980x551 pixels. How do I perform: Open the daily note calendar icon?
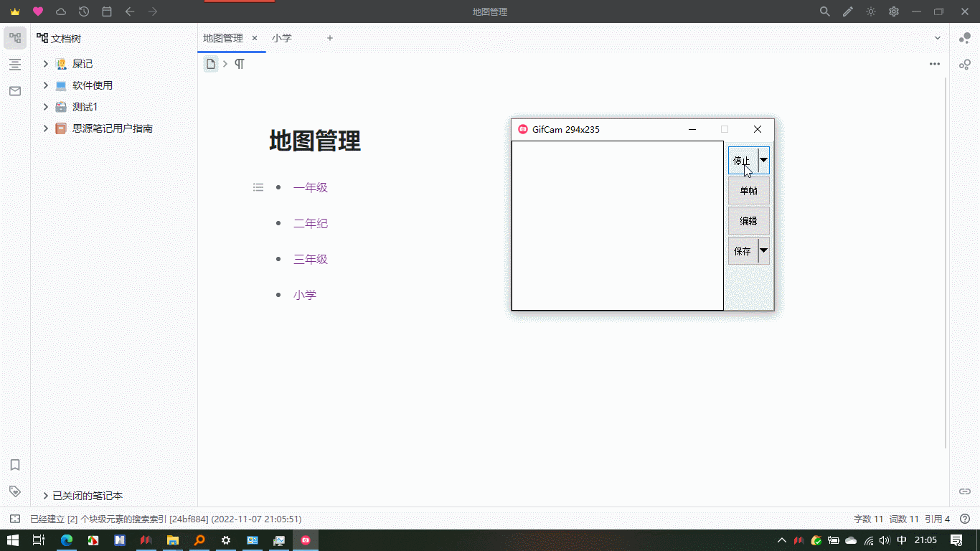coord(107,11)
